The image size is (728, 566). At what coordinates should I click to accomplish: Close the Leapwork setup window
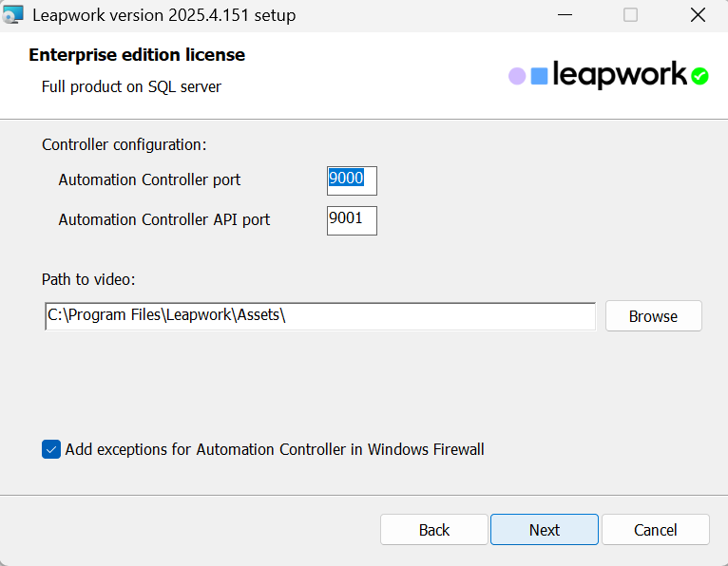698,15
